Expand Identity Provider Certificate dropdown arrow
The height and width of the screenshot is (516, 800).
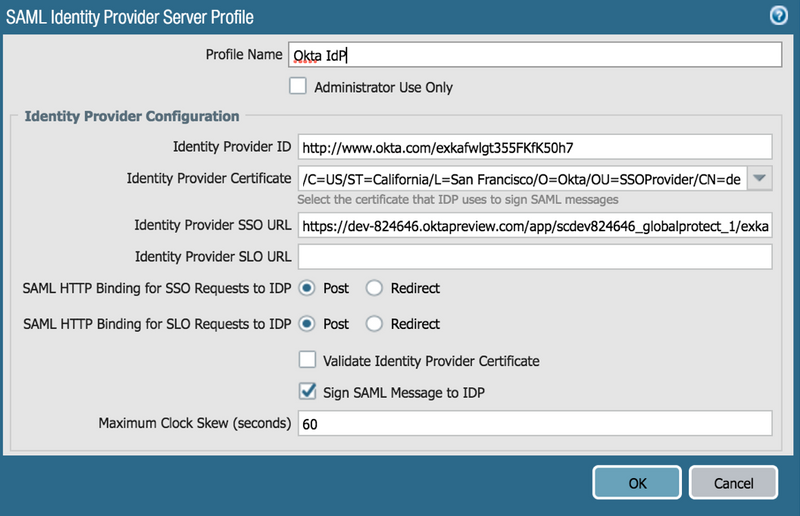760,179
